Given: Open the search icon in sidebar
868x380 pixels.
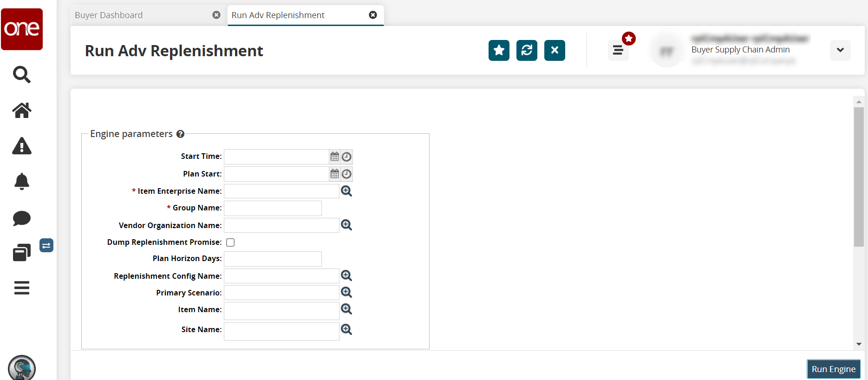Looking at the screenshot, I should [22, 74].
